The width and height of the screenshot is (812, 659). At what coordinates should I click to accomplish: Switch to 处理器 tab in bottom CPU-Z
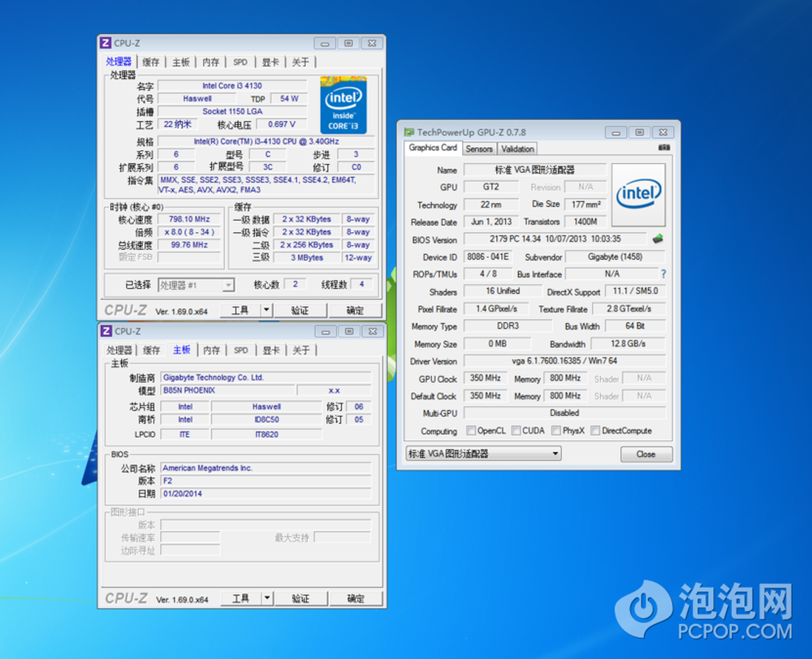119,351
